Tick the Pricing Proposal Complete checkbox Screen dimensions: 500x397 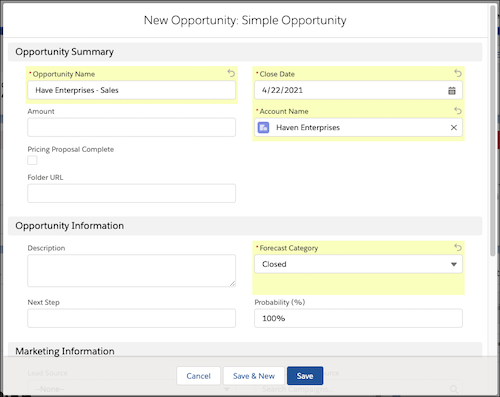32,160
